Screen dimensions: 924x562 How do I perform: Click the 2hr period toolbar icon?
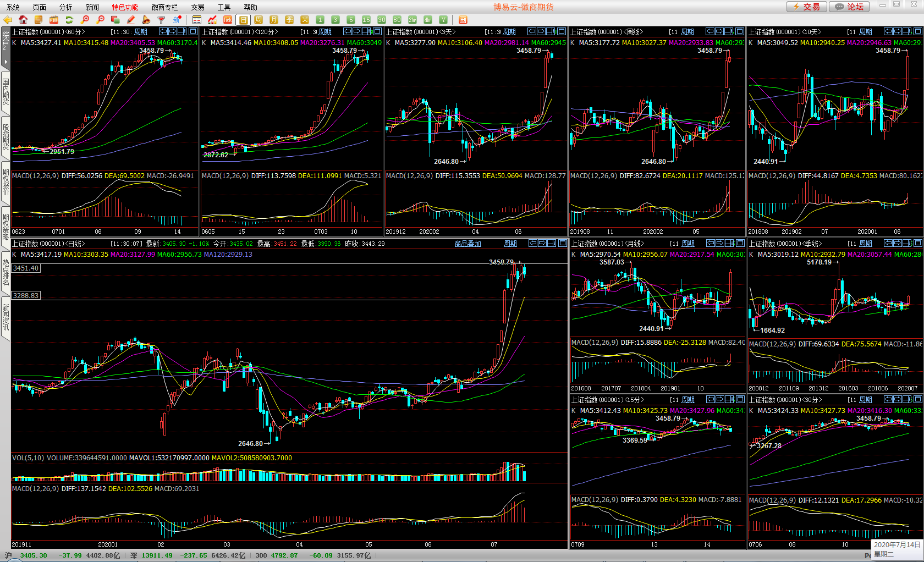(413, 20)
